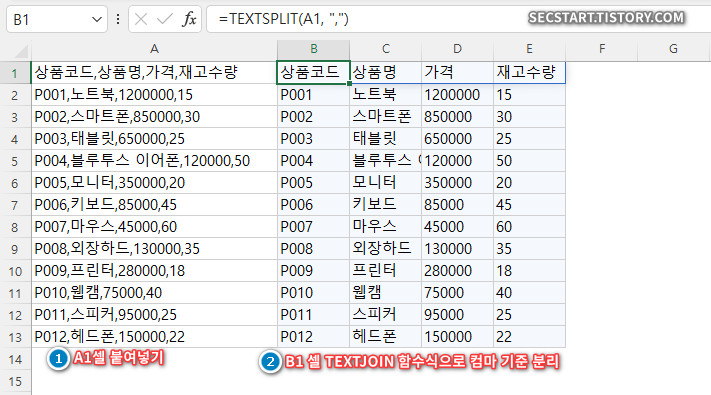
Task: Select row 10 header
Action: (15, 271)
